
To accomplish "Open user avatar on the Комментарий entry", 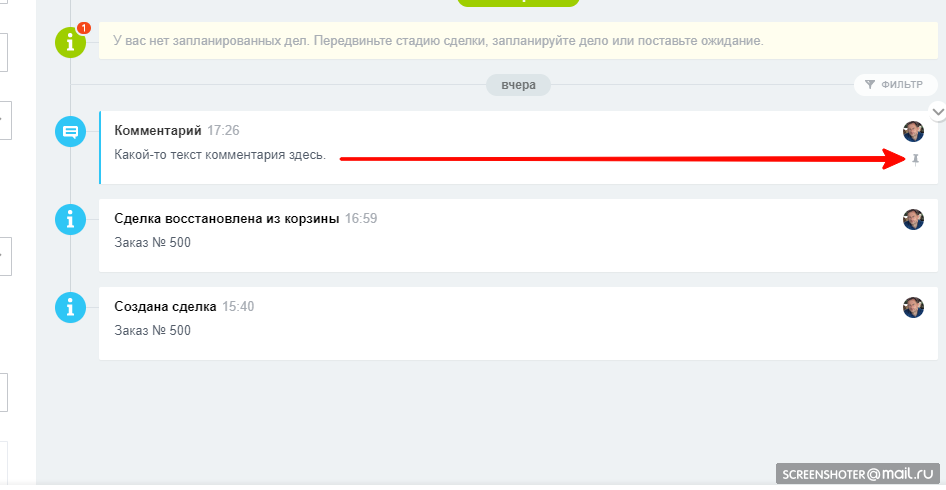I will [913, 131].
